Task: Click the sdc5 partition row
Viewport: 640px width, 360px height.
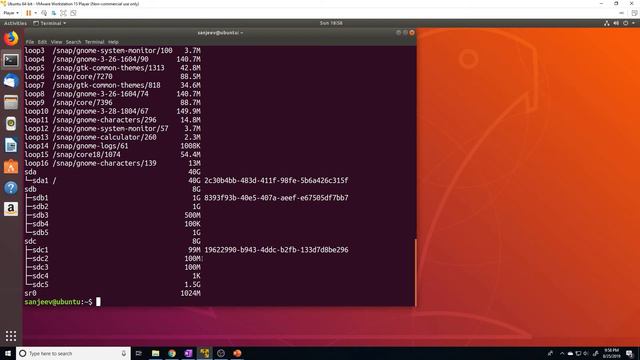Action: [113, 284]
